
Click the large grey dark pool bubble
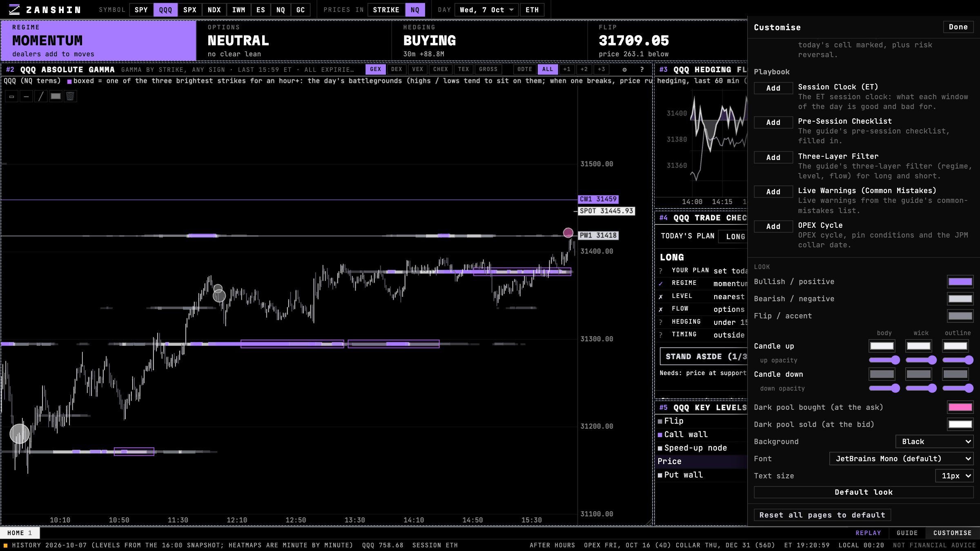point(20,433)
